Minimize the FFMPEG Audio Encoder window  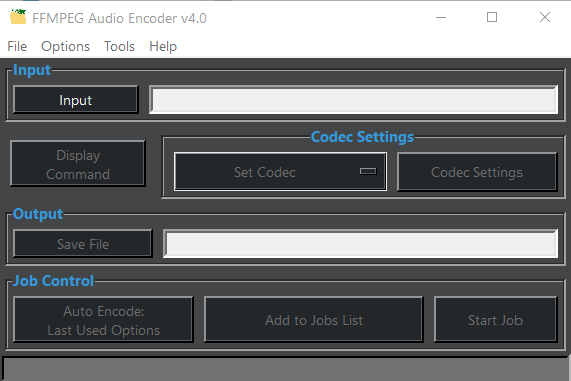pyautogui.click(x=441, y=17)
